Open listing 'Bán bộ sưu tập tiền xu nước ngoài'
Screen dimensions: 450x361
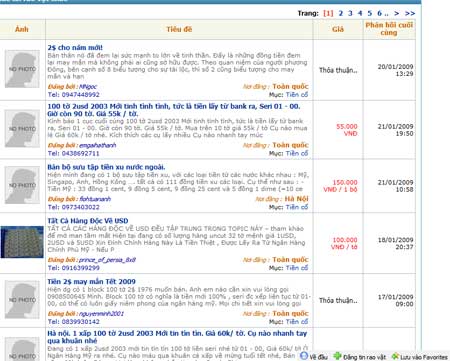[106, 167]
